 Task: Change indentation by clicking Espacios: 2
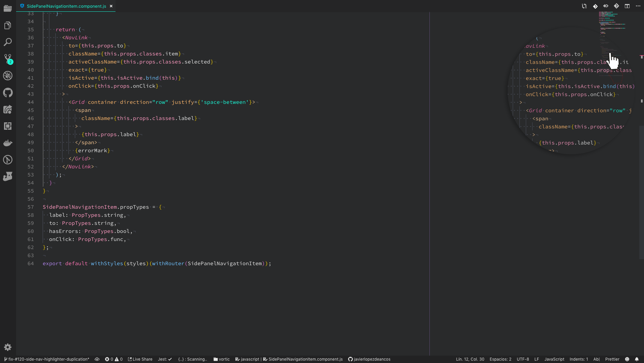[500, 359]
